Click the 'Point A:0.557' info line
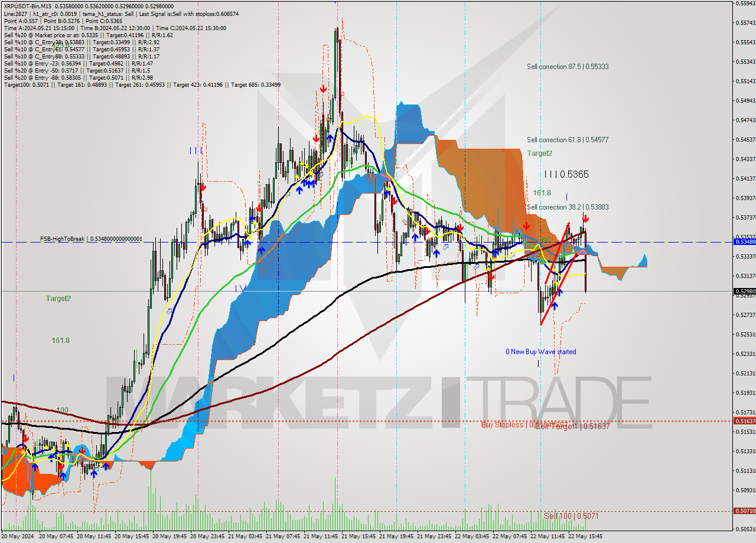 [x=63, y=21]
